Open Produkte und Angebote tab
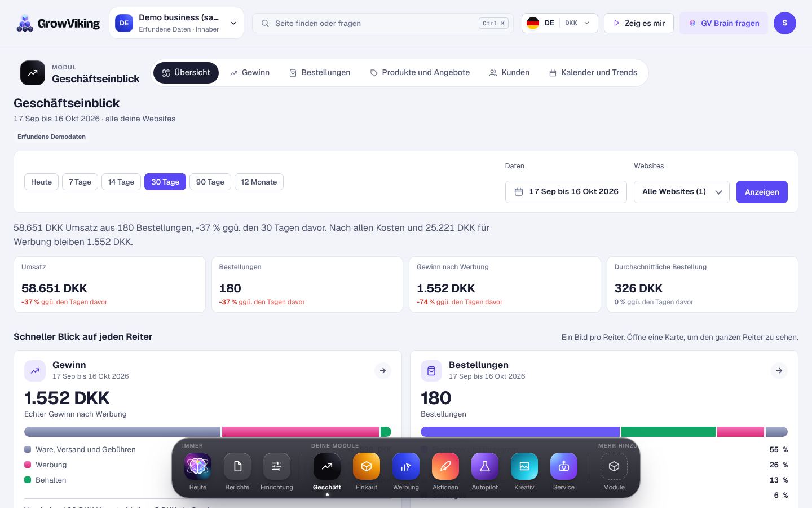The height and width of the screenshot is (508, 812). [420, 73]
